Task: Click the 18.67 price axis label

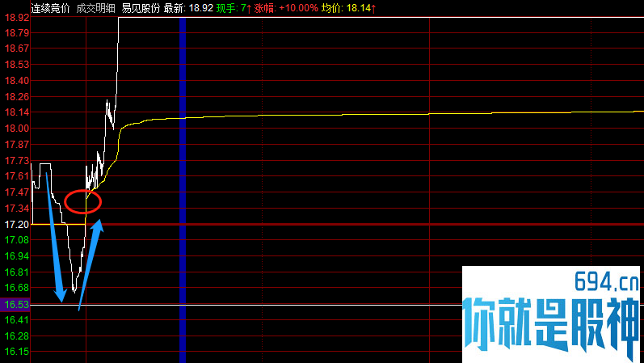Action: click(x=17, y=48)
